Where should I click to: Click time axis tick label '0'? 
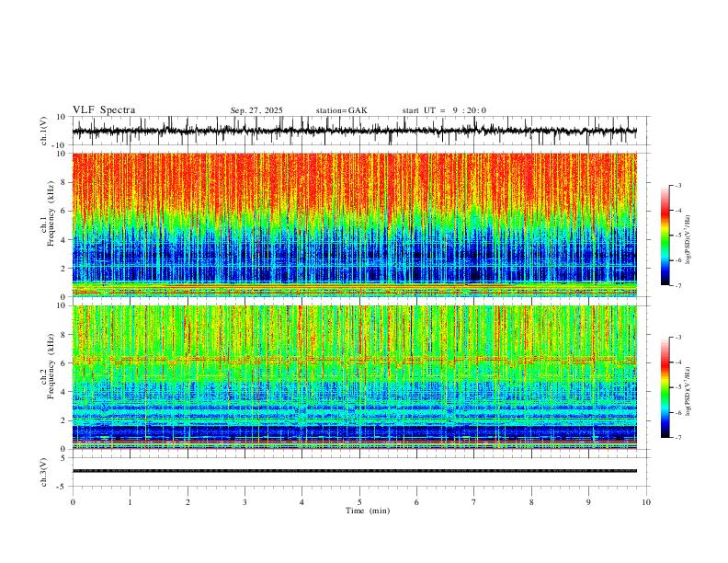pos(73,502)
